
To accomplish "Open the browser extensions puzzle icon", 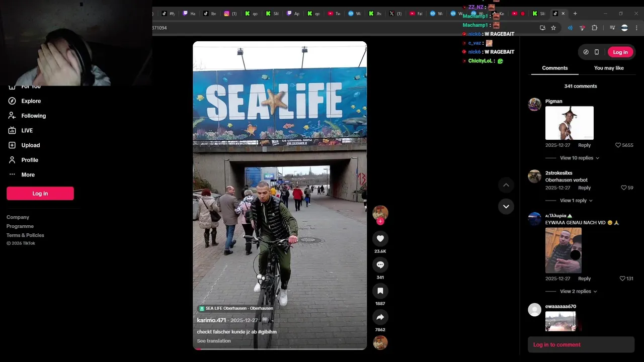I will click(594, 28).
